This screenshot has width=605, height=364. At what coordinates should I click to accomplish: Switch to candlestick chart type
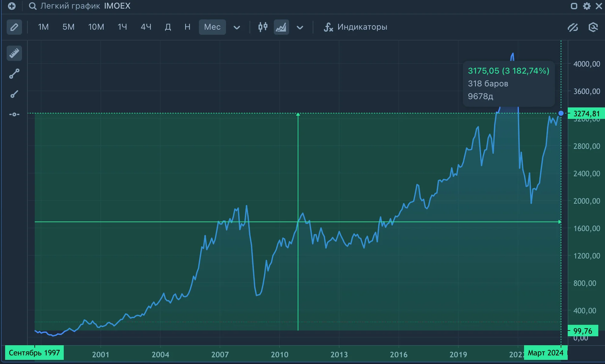[263, 27]
